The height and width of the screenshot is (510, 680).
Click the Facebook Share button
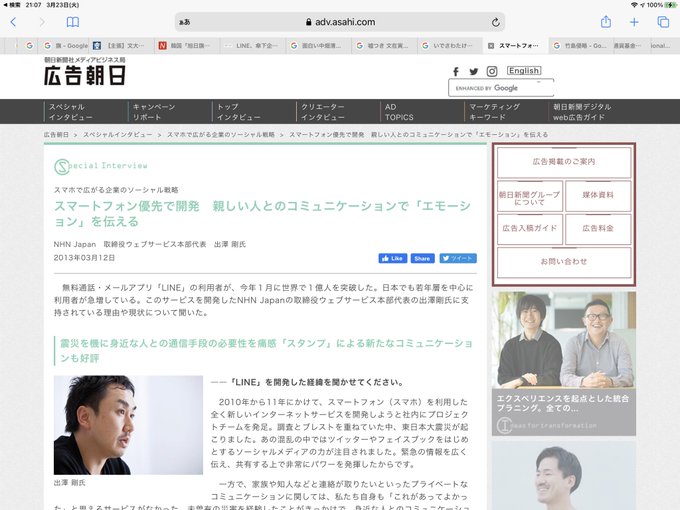[x=422, y=258]
